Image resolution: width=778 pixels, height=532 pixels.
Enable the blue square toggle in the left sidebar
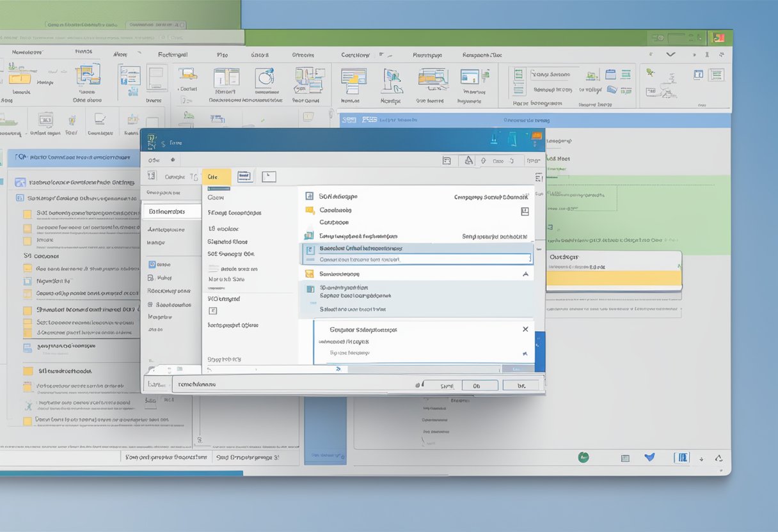152,264
